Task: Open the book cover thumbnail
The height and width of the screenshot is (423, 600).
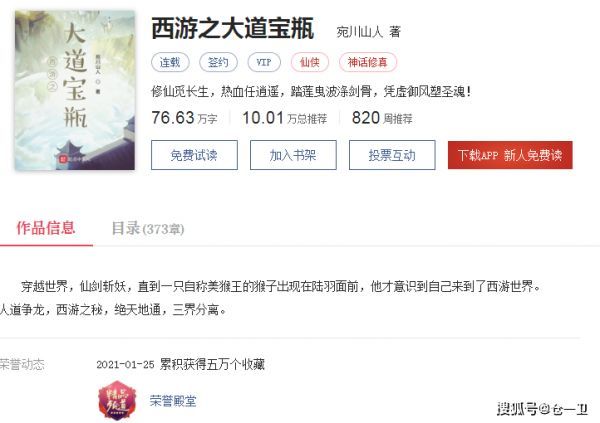Action: click(x=75, y=90)
